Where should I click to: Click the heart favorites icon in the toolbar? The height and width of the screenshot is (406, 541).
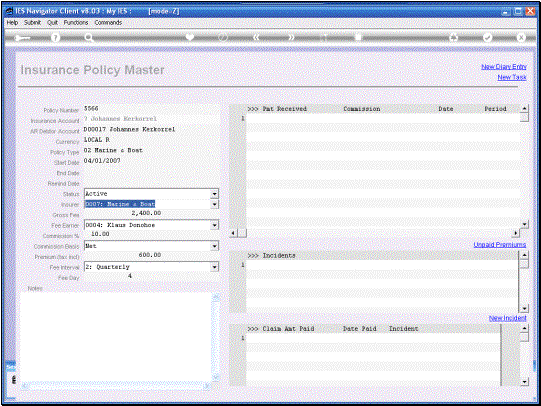click(x=189, y=37)
